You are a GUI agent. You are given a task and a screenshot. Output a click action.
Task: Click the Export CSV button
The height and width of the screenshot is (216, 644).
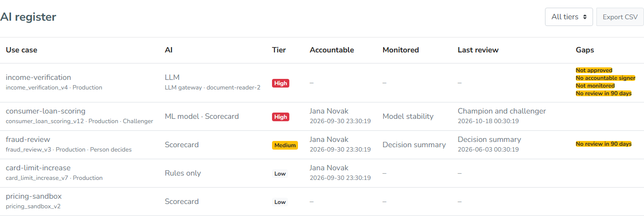coord(620,17)
